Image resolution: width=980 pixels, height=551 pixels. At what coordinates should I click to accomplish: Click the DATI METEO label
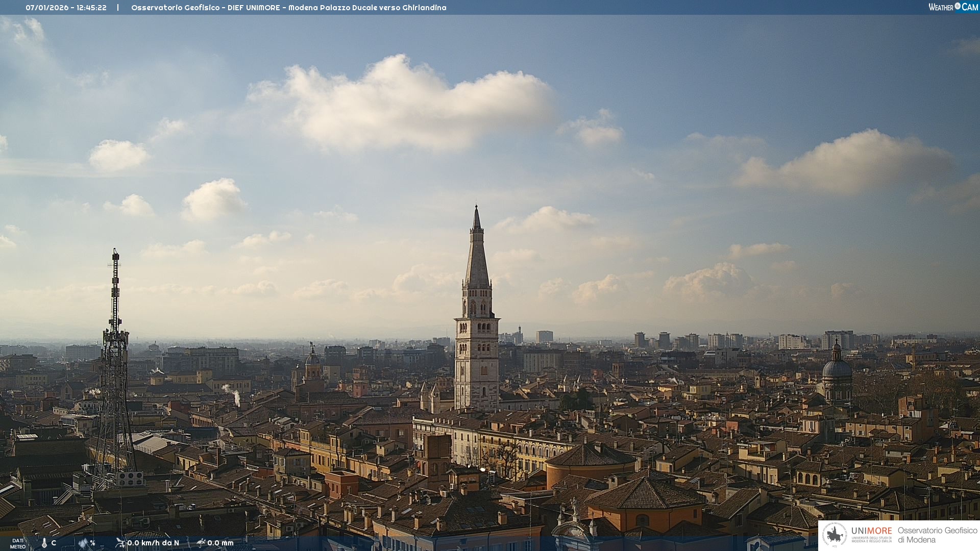(18, 543)
